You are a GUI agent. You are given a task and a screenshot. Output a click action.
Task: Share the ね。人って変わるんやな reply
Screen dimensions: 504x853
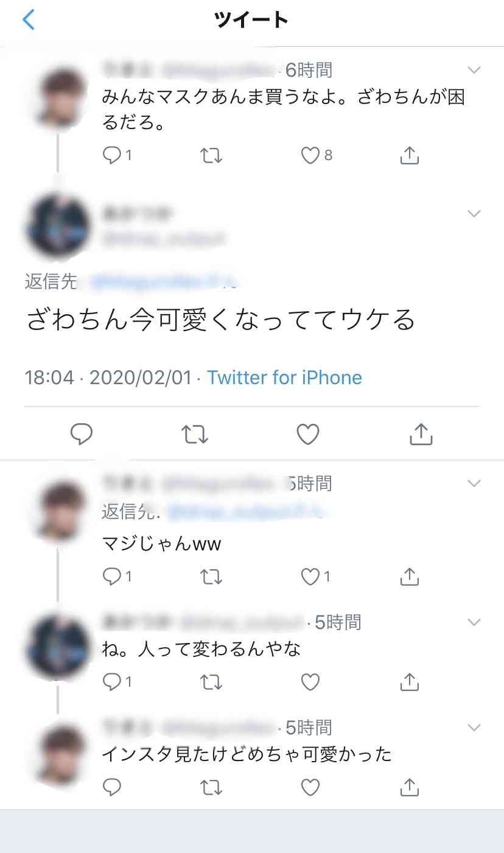pos(410,681)
